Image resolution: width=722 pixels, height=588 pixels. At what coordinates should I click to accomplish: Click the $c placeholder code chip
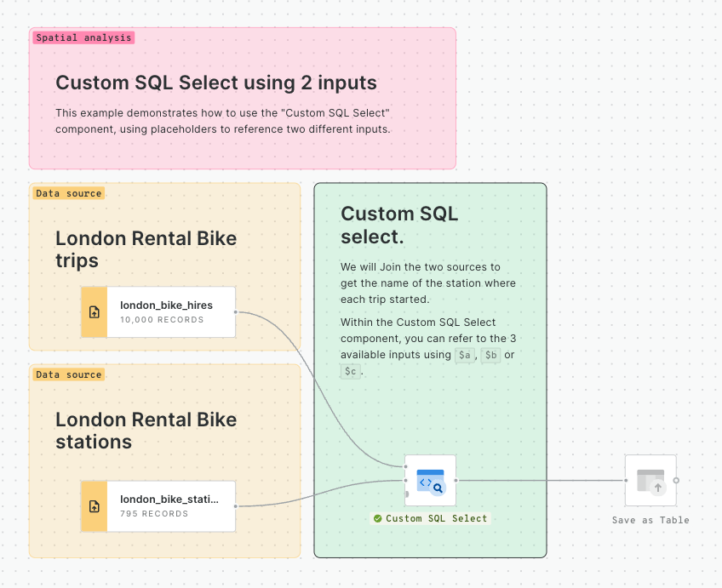tap(350, 371)
